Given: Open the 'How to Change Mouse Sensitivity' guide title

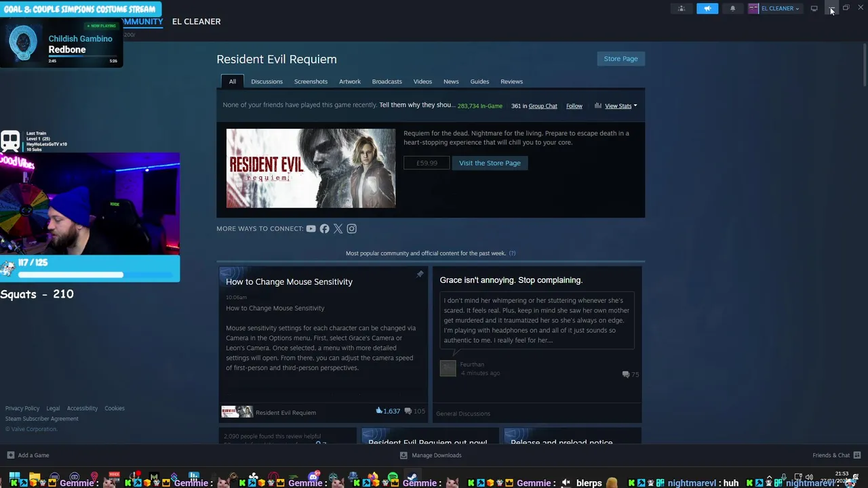Looking at the screenshot, I should point(289,281).
